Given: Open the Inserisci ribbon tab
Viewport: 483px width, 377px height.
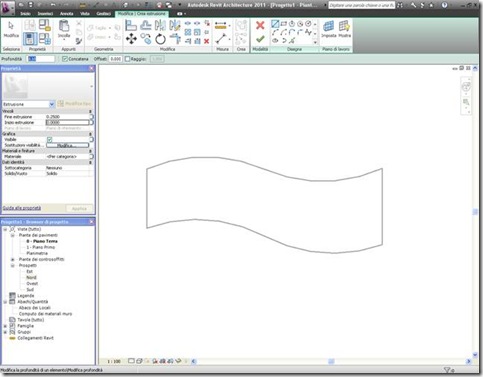Looking at the screenshot, I should click(45, 14).
